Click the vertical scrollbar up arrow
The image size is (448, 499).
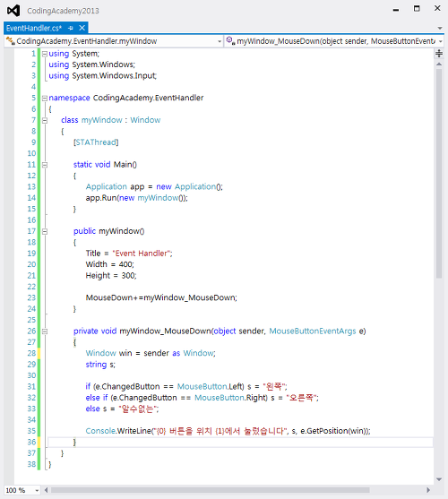[x=439, y=65]
